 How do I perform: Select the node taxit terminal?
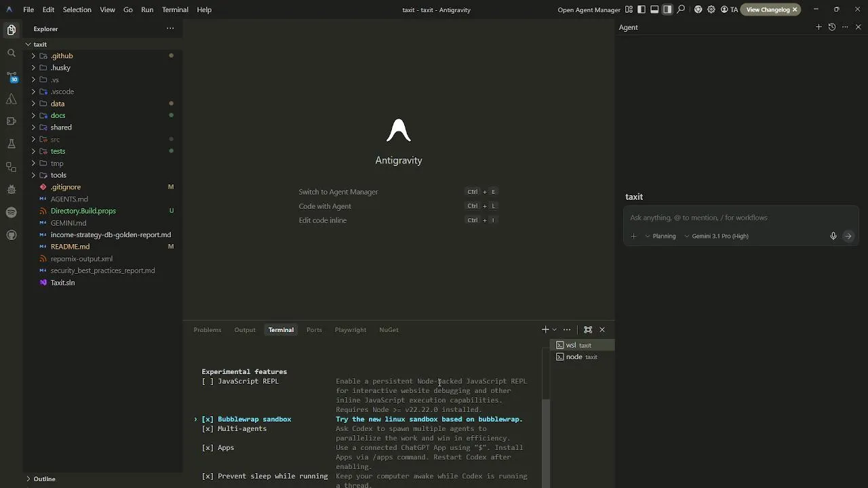(x=584, y=357)
